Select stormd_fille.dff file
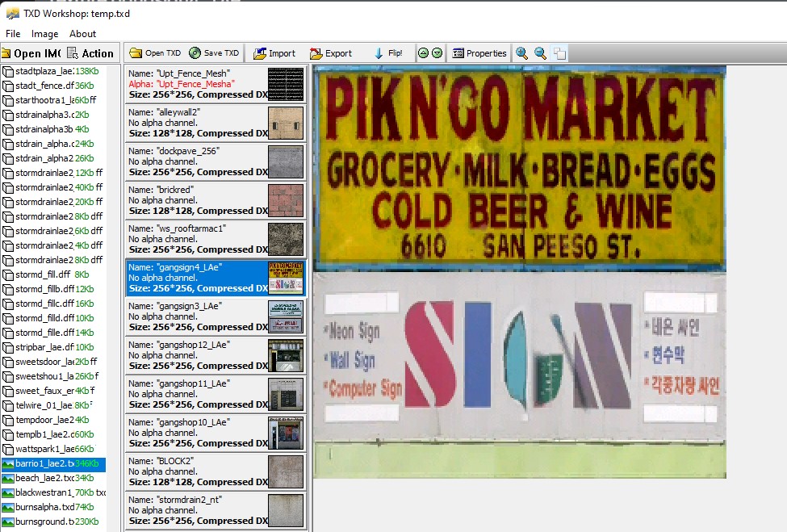 click(53, 333)
